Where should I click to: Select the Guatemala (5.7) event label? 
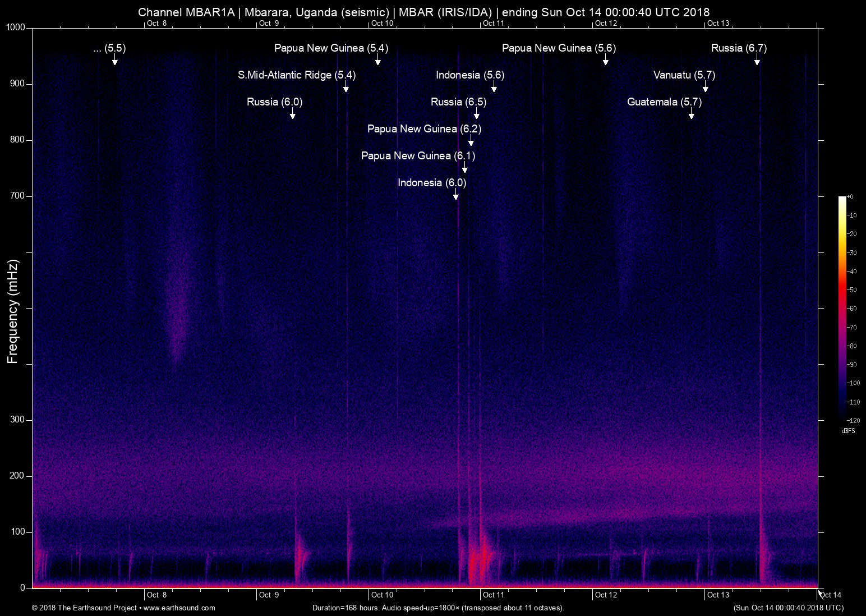[665, 102]
